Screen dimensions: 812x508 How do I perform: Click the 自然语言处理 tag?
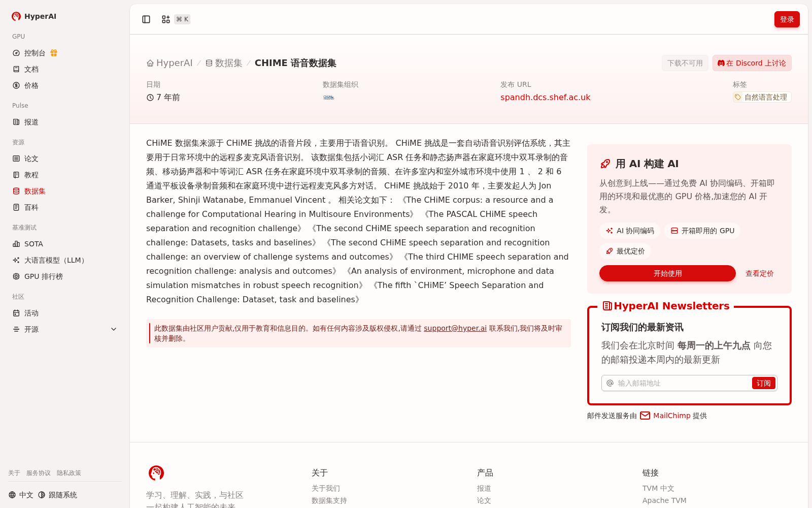coord(762,97)
